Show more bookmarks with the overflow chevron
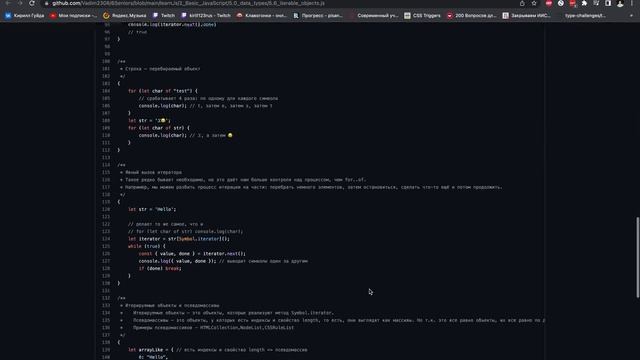 coord(631,16)
